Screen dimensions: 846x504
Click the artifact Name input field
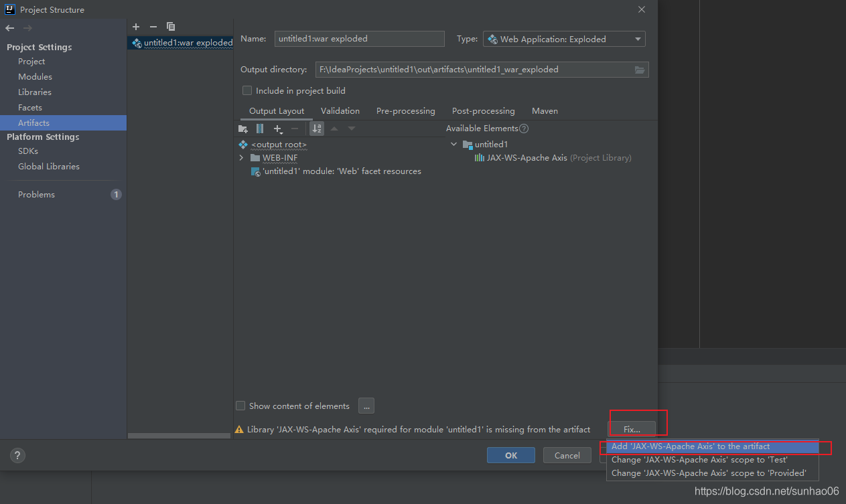[x=360, y=39]
